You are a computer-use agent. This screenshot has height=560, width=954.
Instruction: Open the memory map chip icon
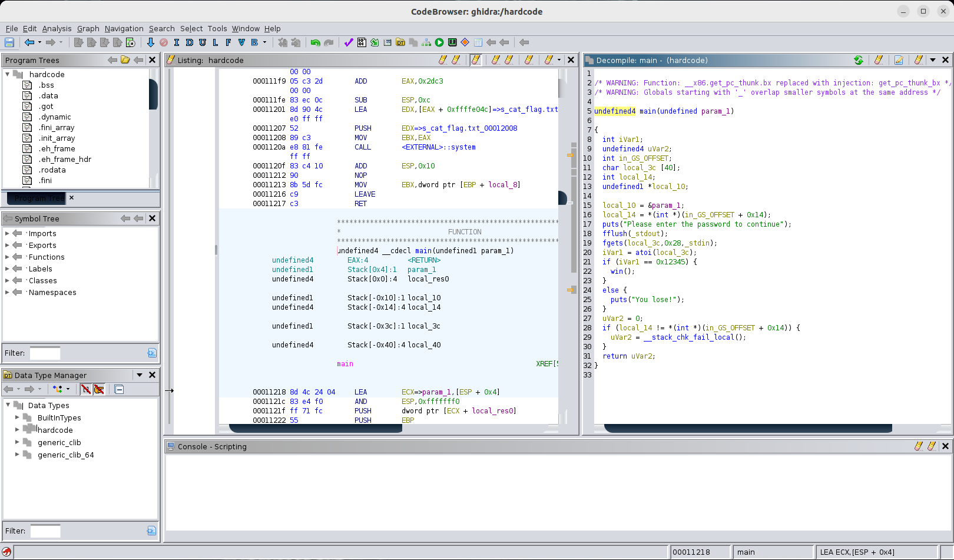click(452, 42)
